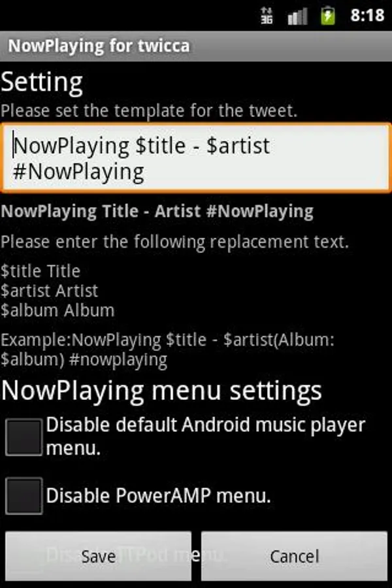The width and height of the screenshot is (392, 588).
Task: Check Disable default Android music player menu
Action: pos(24,437)
